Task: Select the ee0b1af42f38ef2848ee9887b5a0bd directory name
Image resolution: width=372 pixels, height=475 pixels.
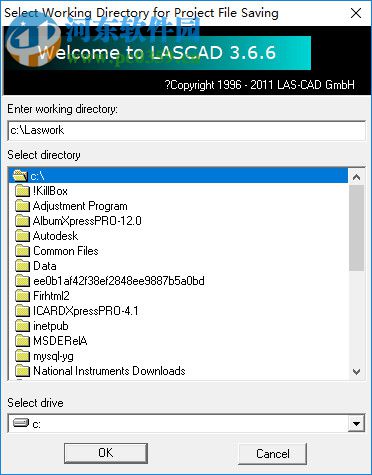Action: [119, 281]
